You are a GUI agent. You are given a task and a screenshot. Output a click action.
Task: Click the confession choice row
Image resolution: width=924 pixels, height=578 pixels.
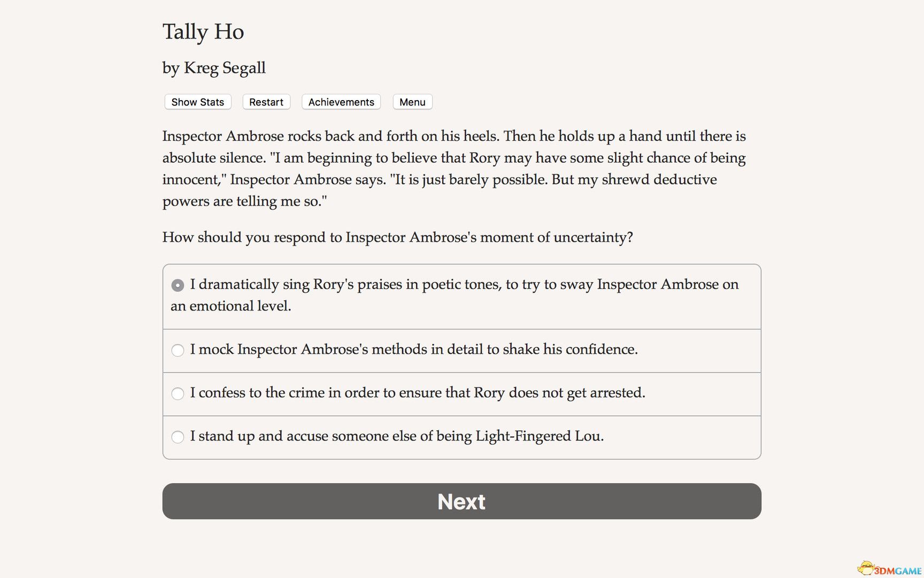pos(418,393)
